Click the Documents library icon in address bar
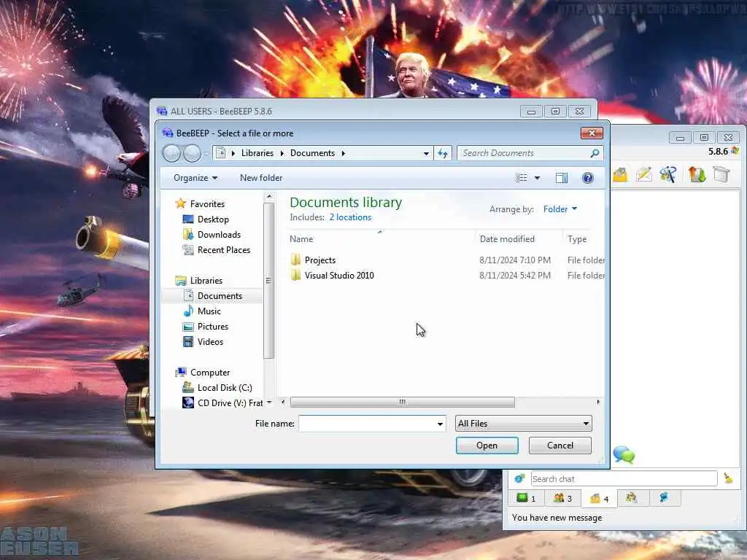The height and width of the screenshot is (560, 747). [x=220, y=153]
